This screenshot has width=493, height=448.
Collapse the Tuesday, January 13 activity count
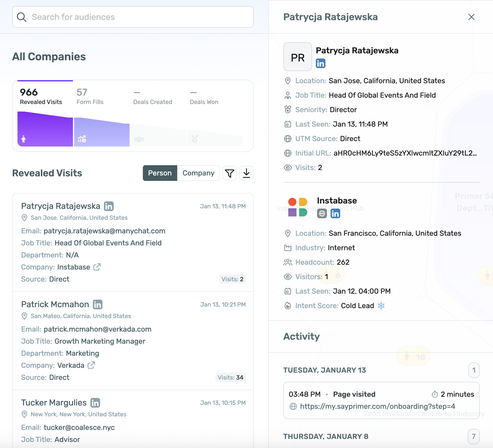[474, 370]
